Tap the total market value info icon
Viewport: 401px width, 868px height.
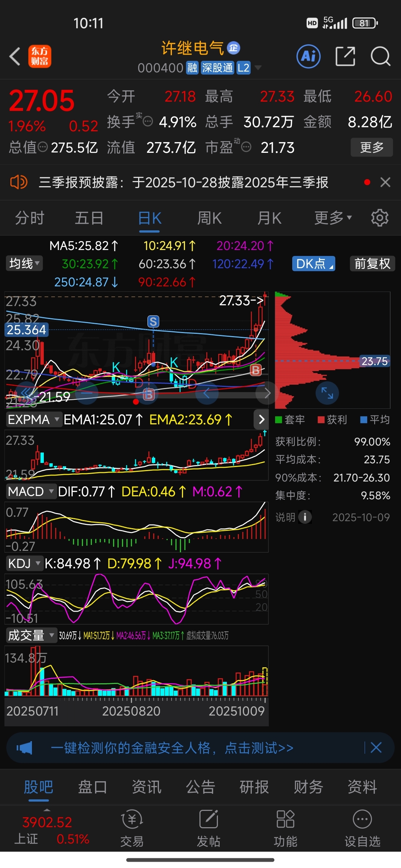[x=43, y=147]
